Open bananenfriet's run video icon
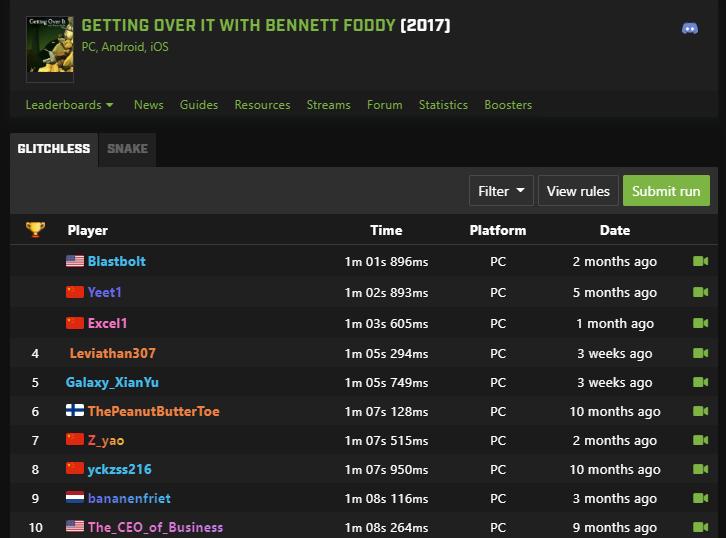The height and width of the screenshot is (538, 726). click(x=700, y=498)
